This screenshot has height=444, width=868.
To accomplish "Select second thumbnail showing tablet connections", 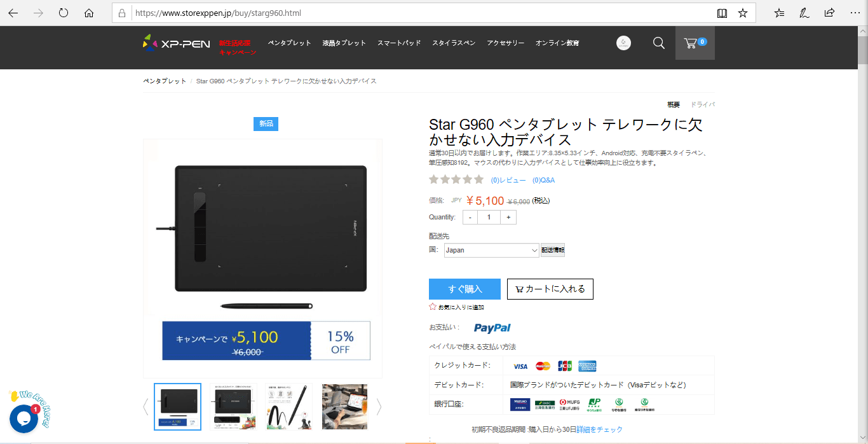I will [x=233, y=406].
